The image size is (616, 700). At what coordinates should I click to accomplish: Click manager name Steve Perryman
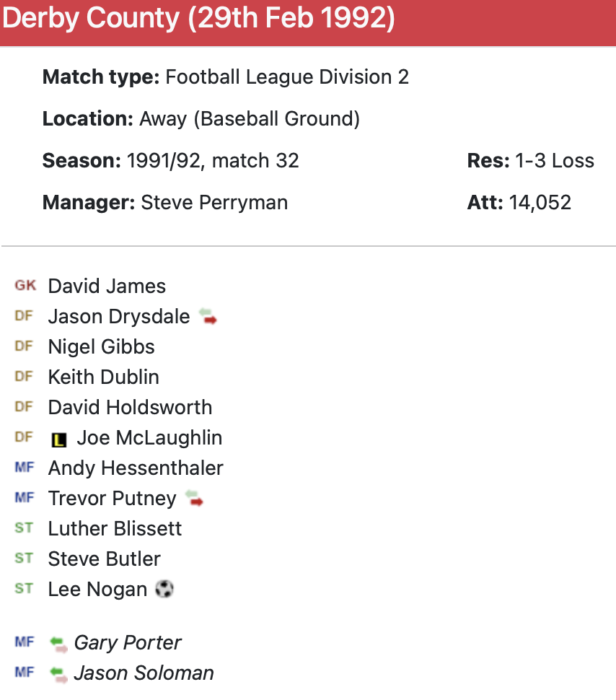214,202
